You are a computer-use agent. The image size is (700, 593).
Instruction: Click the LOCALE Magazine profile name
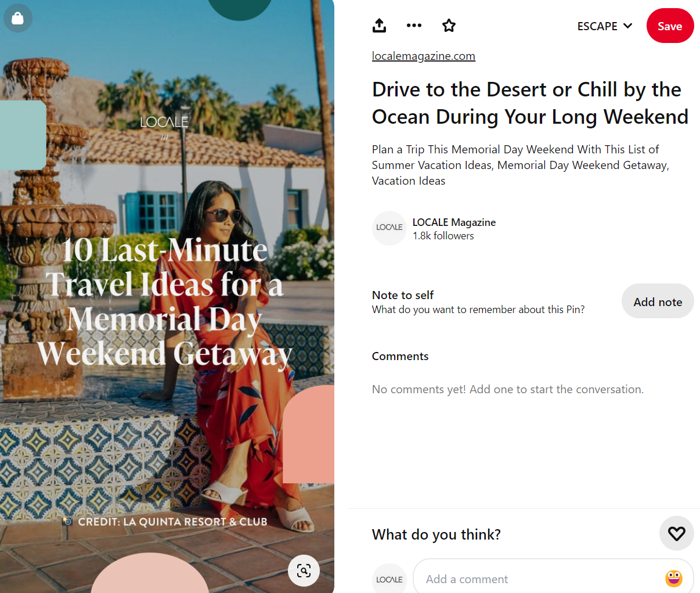454,222
